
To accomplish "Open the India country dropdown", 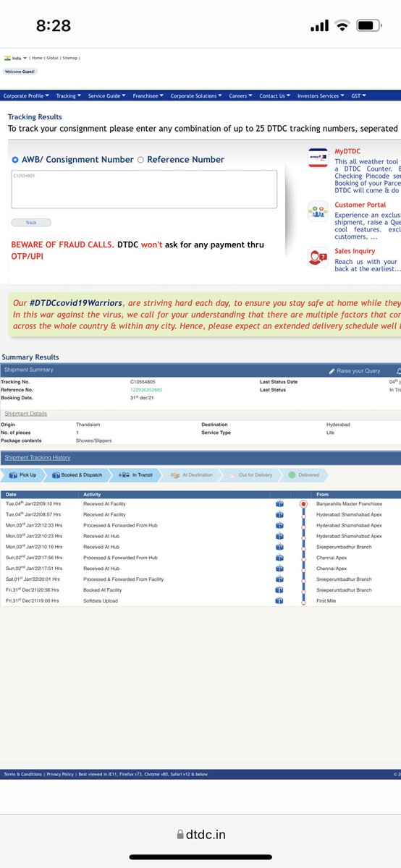I will click(20, 58).
